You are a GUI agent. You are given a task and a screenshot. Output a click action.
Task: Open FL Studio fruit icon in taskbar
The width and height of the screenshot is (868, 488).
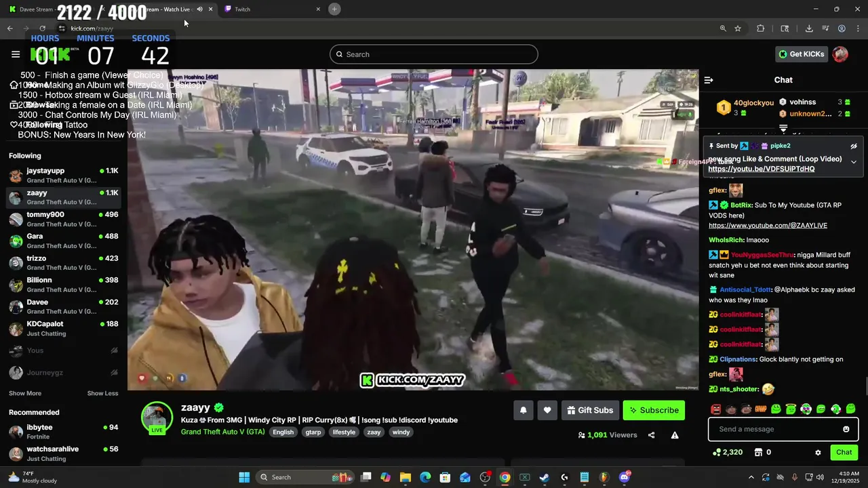coord(604,477)
